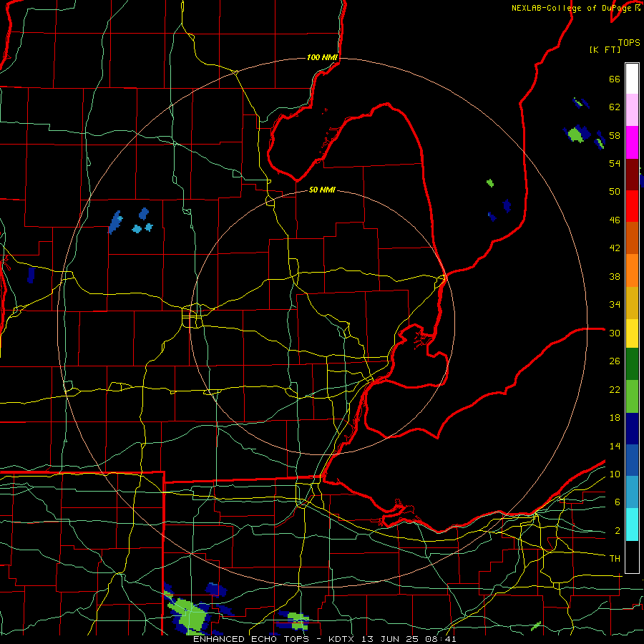644x644 pixels.
Task: Pick the light orange legend swatch
Action: point(632,270)
